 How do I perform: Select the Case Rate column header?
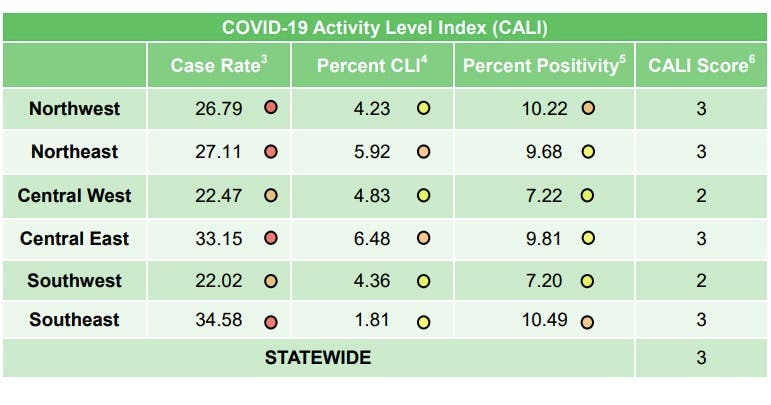tap(219, 66)
